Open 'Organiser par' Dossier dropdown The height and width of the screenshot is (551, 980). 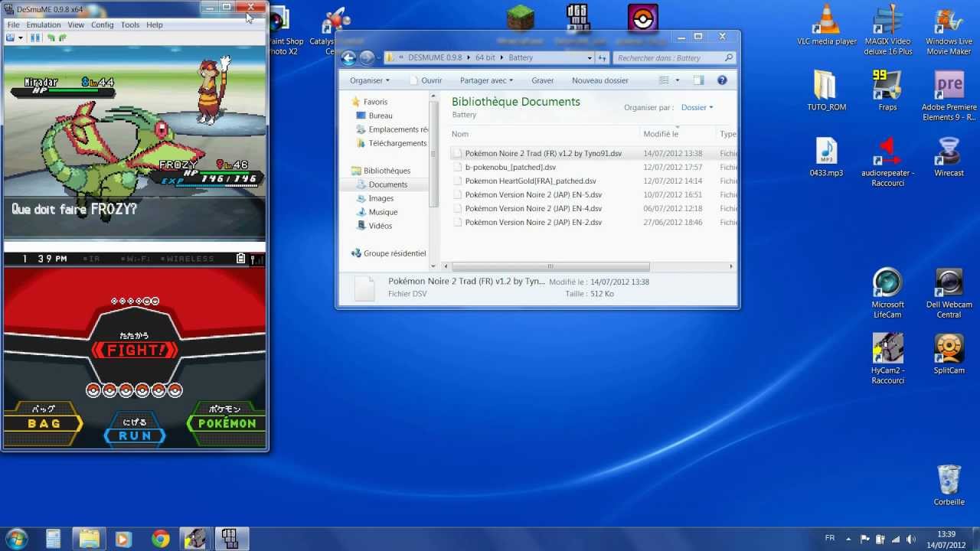[697, 107]
